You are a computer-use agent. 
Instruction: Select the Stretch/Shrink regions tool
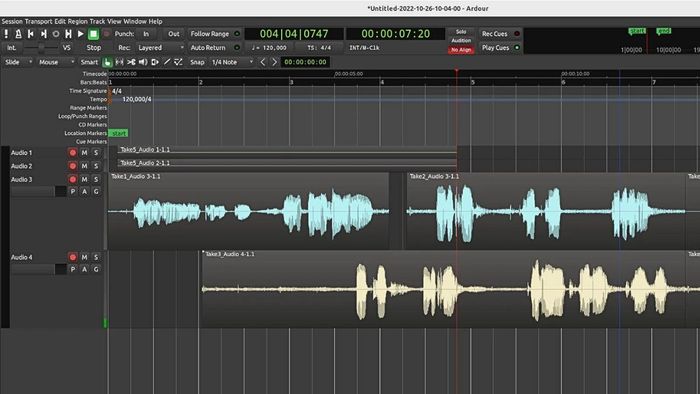tap(155, 62)
